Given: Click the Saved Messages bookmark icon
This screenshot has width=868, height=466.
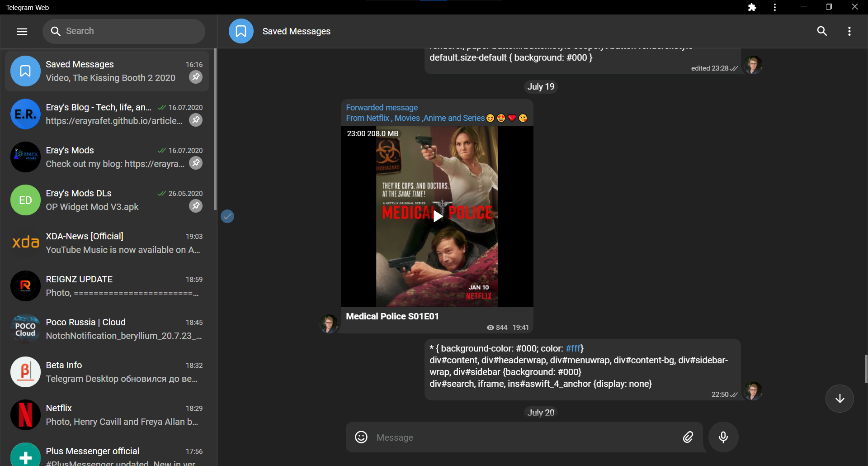Looking at the screenshot, I should click(241, 31).
